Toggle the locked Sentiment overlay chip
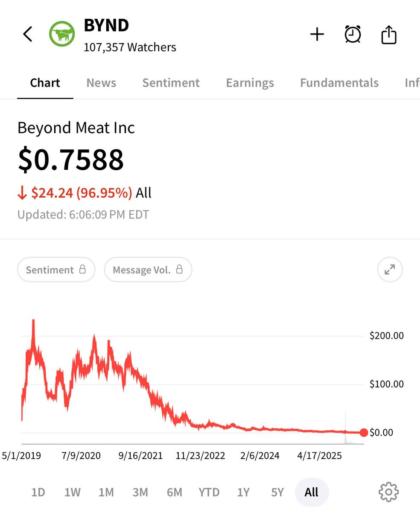Image resolution: width=420 pixels, height=512 pixels. click(56, 270)
